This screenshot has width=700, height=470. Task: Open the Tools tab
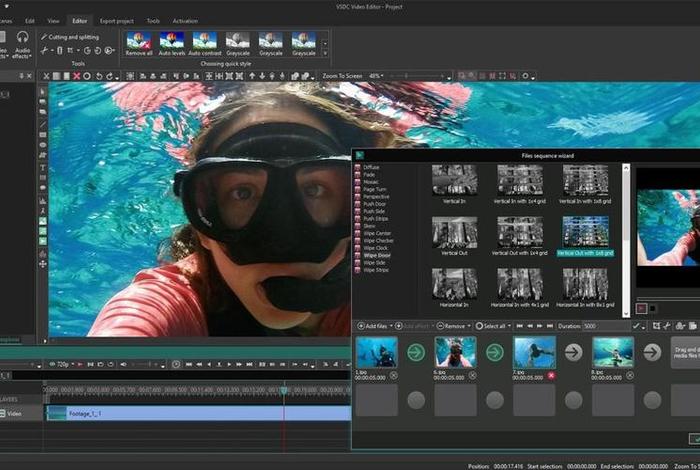[x=153, y=21]
